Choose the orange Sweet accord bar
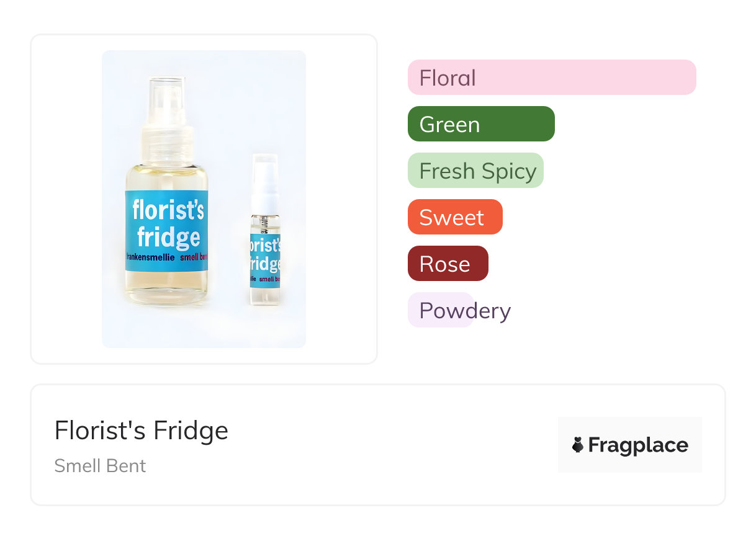Viewport: 756px width, 536px height. tap(454, 217)
